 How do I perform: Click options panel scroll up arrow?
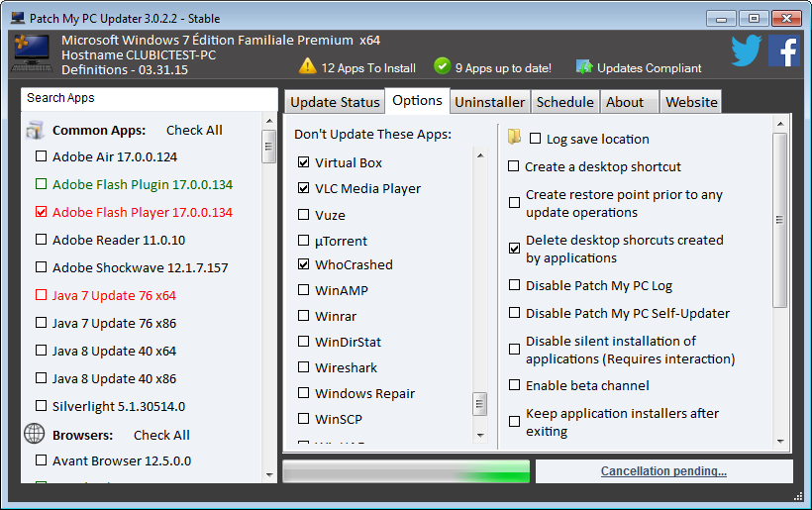click(780, 124)
